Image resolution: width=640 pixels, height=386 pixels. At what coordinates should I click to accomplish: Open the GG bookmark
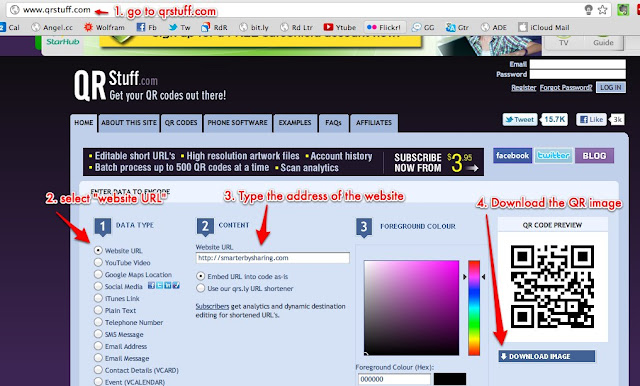[423, 27]
